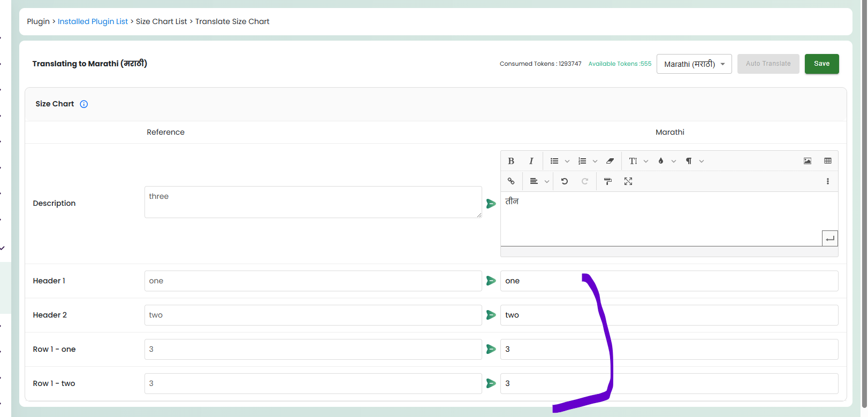
Task: Open text color droplet tool
Action: pyautogui.click(x=661, y=161)
